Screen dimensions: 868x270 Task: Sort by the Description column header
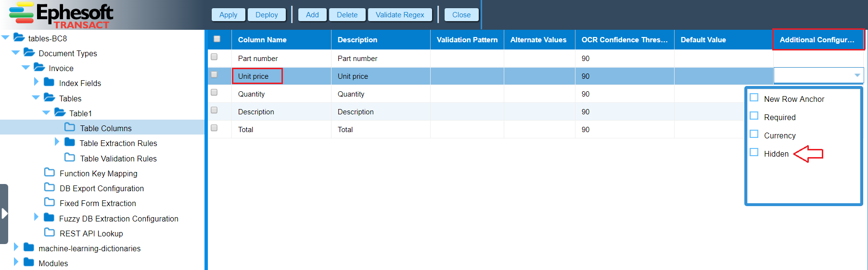coord(381,40)
